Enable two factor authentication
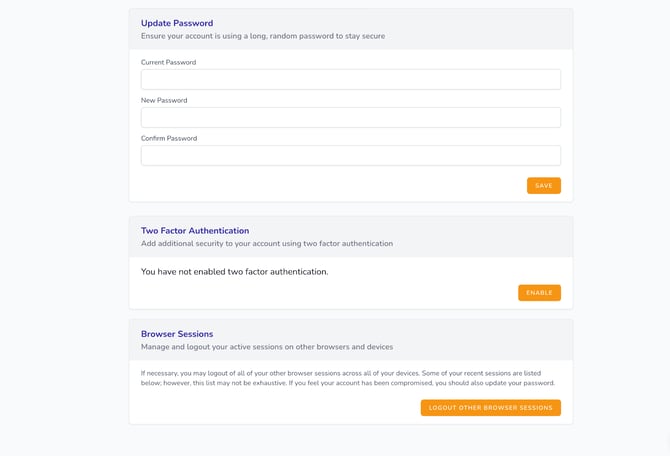The width and height of the screenshot is (670, 456). pos(539,293)
